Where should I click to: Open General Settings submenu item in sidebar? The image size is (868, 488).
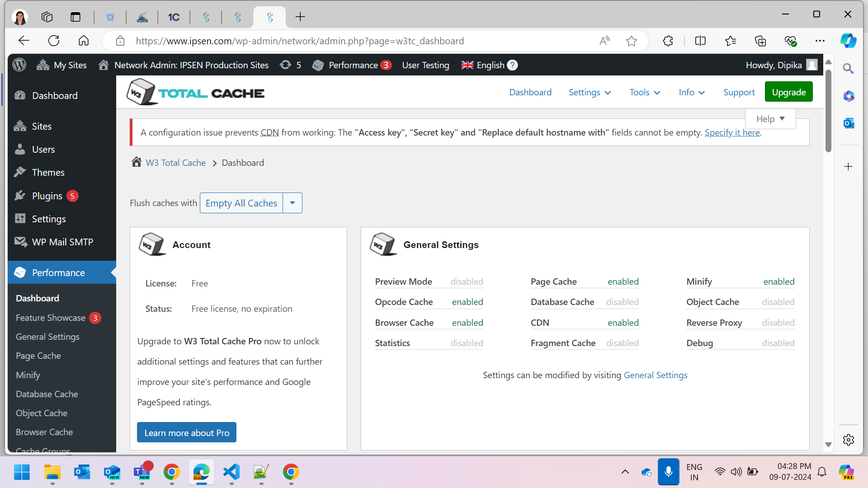pos(47,337)
